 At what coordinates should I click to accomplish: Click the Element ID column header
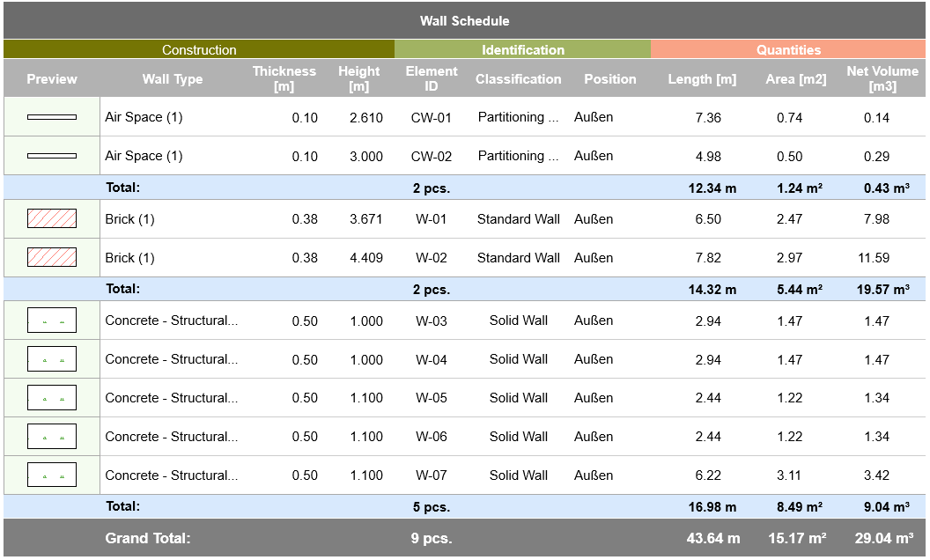tap(432, 78)
